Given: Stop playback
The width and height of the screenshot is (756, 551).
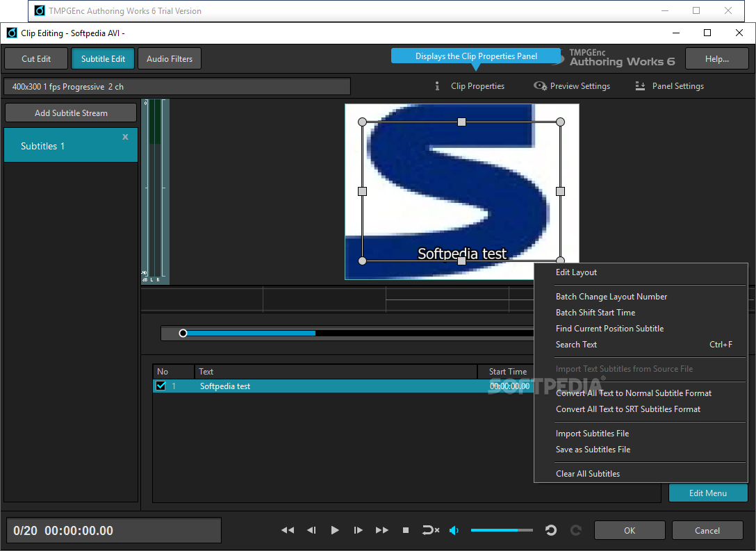Looking at the screenshot, I should click(x=406, y=530).
